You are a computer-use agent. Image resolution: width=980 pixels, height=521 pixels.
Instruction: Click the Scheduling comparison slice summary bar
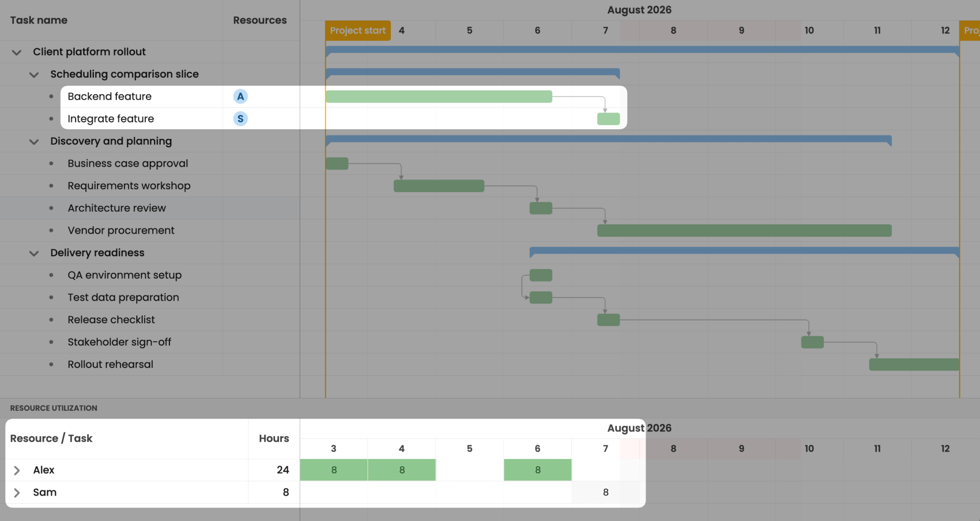coord(473,72)
